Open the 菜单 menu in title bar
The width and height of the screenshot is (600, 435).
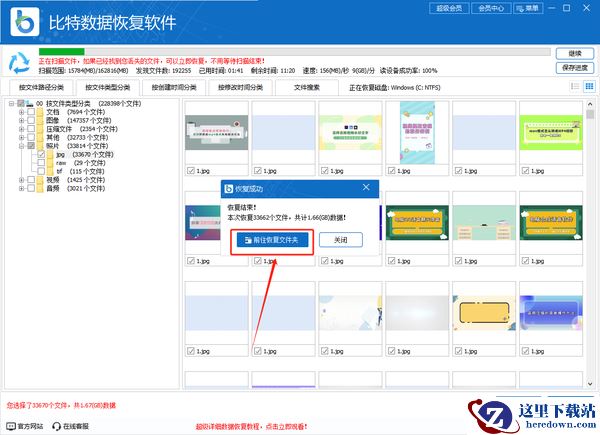pos(528,8)
